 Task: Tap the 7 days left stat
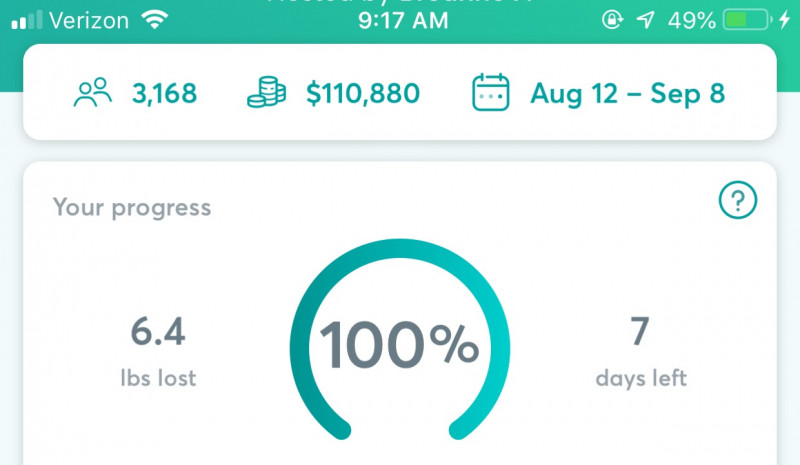point(641,351)
